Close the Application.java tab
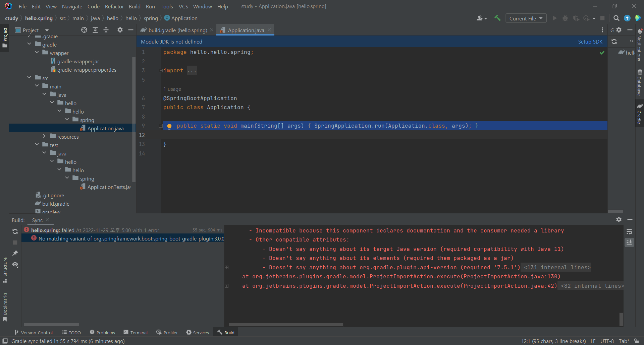The width and height of the screenshot is (644, 345). (269, 30)
